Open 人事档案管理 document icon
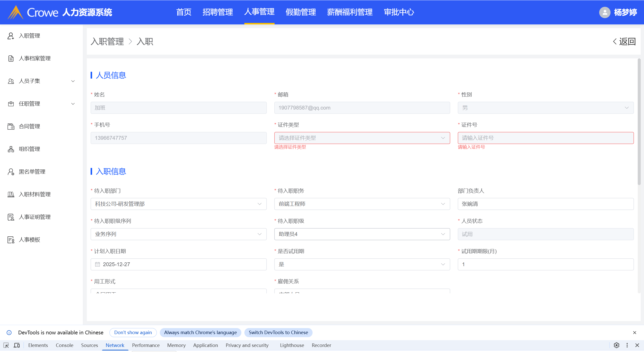 (11, 58)
